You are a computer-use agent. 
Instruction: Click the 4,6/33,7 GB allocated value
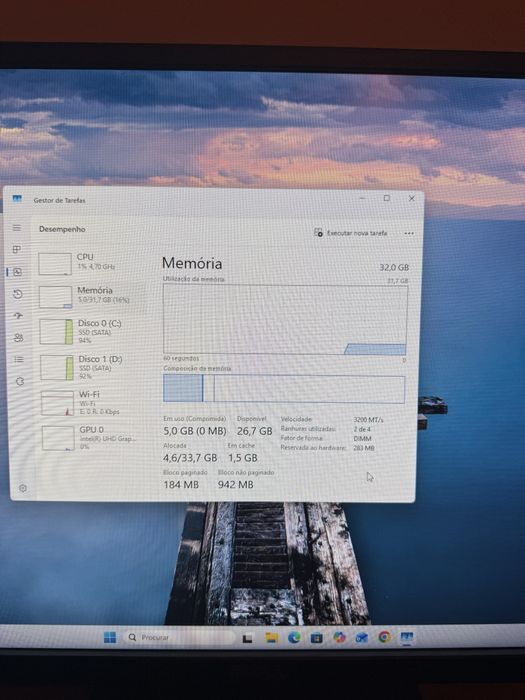[190, 458]
